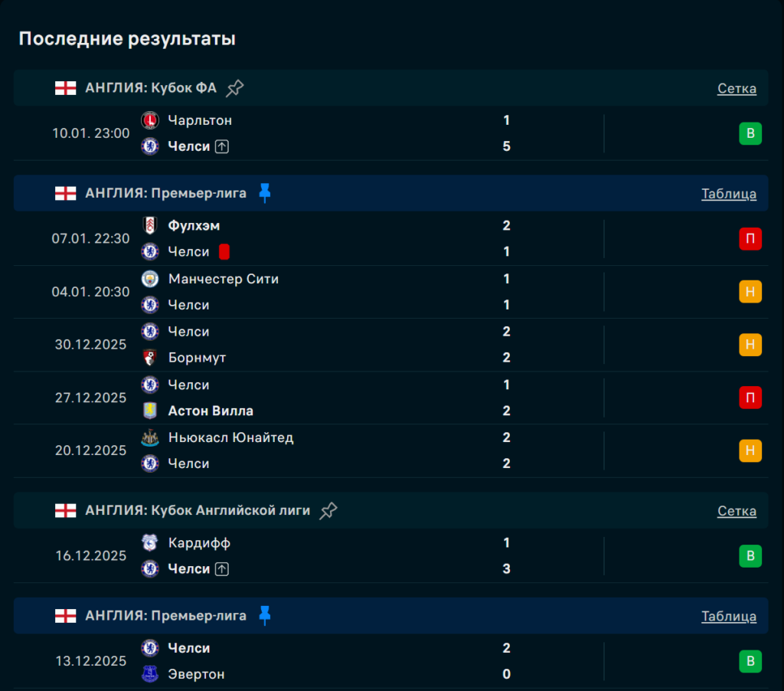The image size is (784, 691).
Task: Click the Эвертон team logo
Action: pyautogui.click(x=150, y=674)
